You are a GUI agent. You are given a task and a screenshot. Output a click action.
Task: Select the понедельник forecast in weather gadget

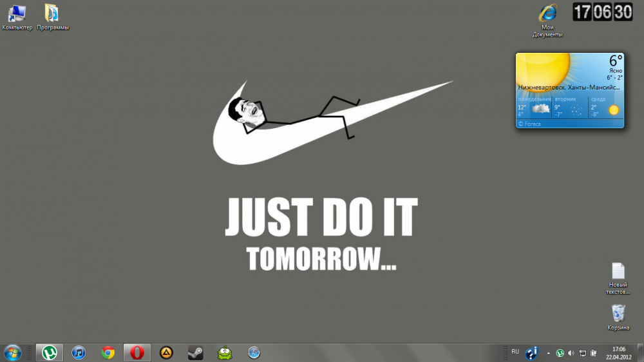tap(535, 107)
